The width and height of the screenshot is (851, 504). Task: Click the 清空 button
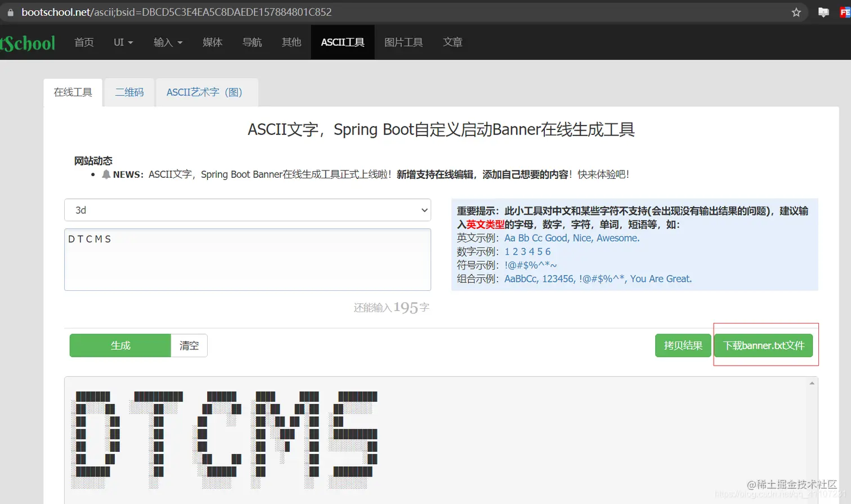coord(189,345)
